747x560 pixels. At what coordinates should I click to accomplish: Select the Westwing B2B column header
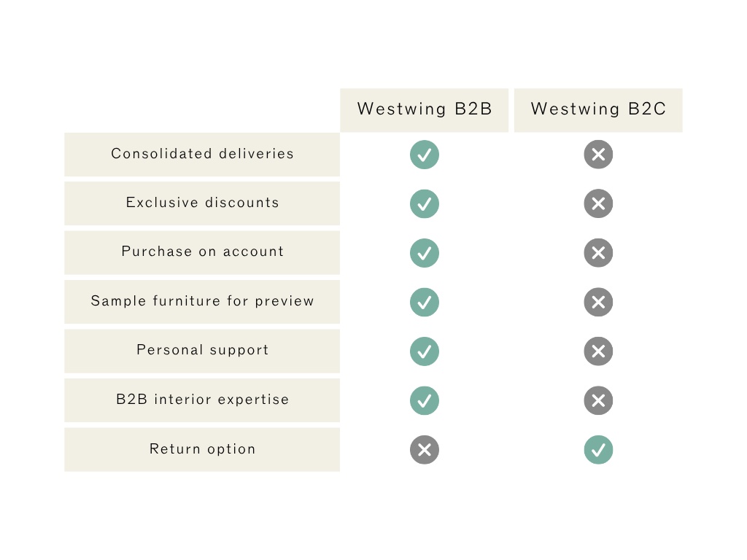[424, 110]
